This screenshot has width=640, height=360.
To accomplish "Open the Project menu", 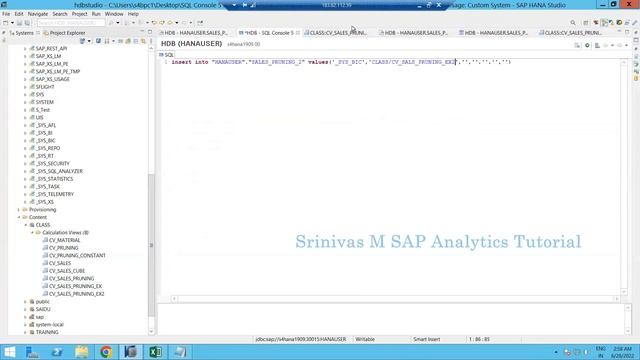I will click(x=80, y=14).
